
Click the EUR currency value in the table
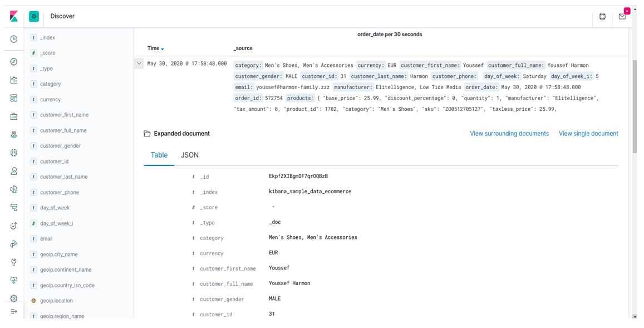point(273,253)
